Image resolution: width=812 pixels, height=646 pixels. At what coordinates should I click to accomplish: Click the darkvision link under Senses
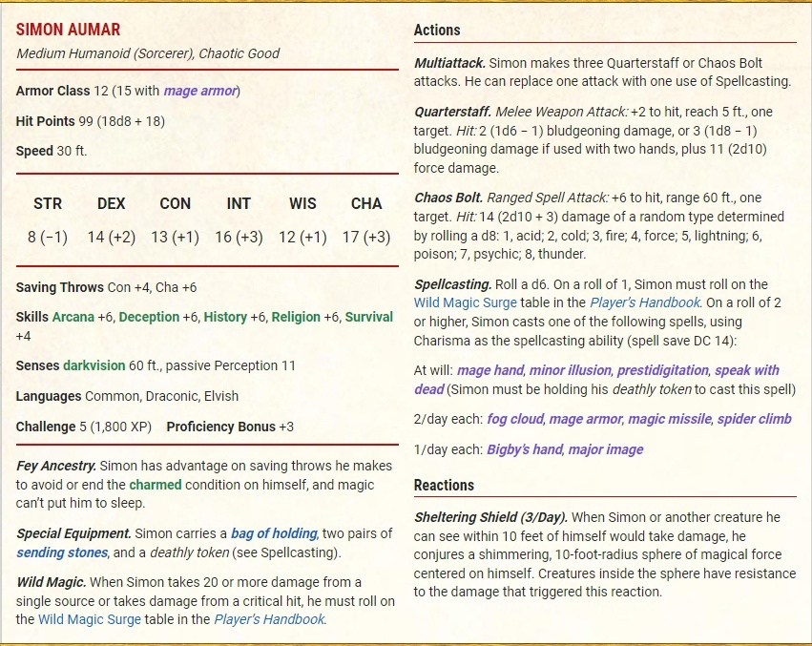[x=94, y=365]
